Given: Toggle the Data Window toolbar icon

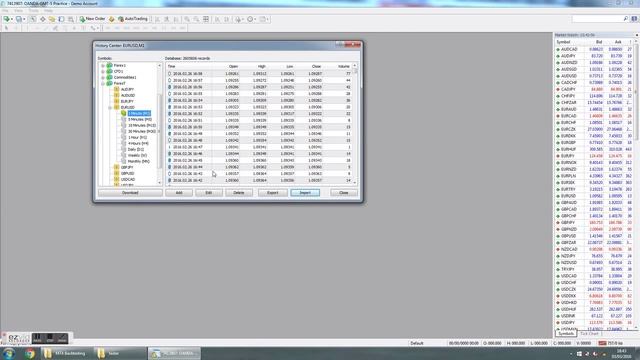Looking at the screenshot, I should coord(42,19).
